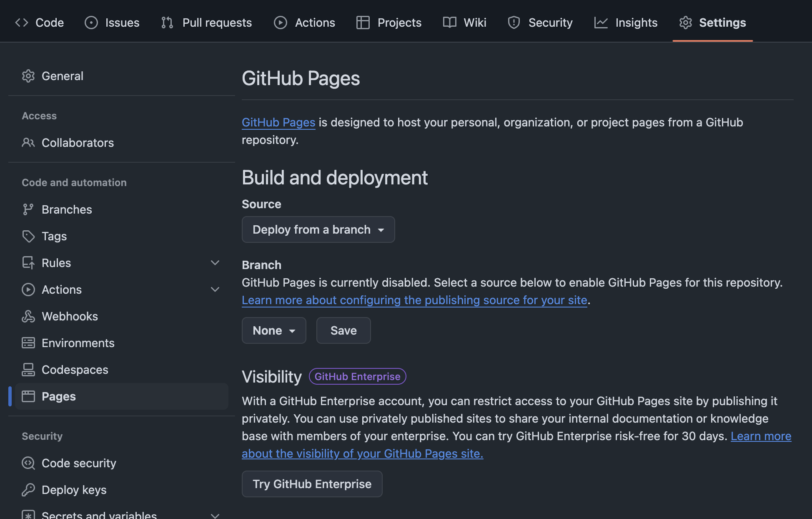This screenshot has height=519, width=812.
Task: Click the Issues circle-dot icon
Action: pyautogui.click(x=91, y=23)
